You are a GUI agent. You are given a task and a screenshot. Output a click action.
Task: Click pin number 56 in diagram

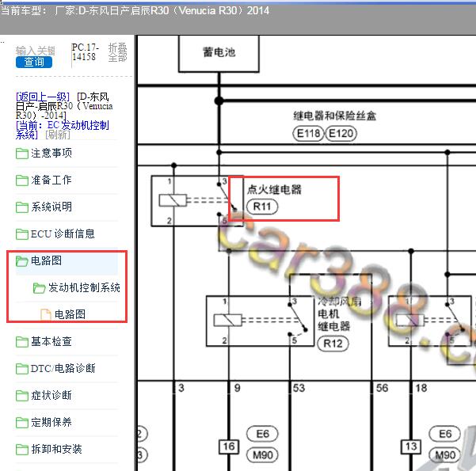click(382, 388)
